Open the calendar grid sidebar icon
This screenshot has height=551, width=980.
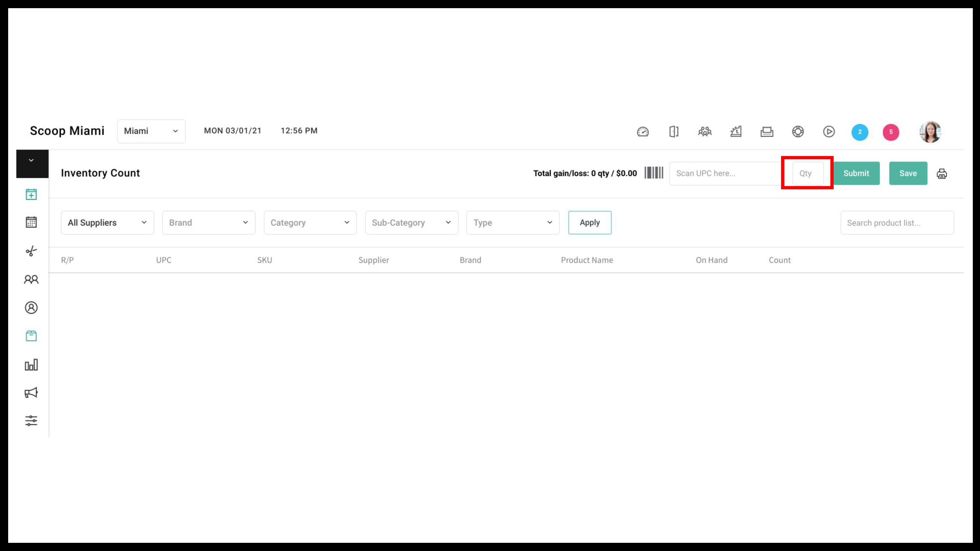[31, 222]
